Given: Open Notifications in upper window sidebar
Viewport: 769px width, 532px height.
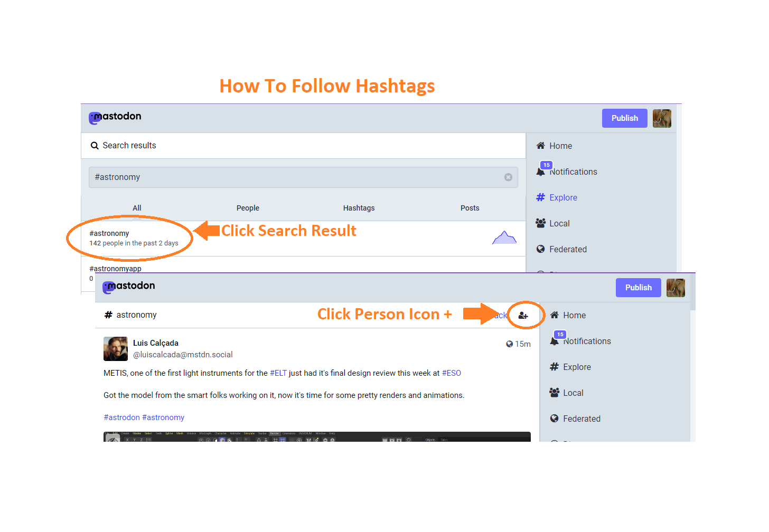Looking at the screenshot, I should tap(573, 172).
